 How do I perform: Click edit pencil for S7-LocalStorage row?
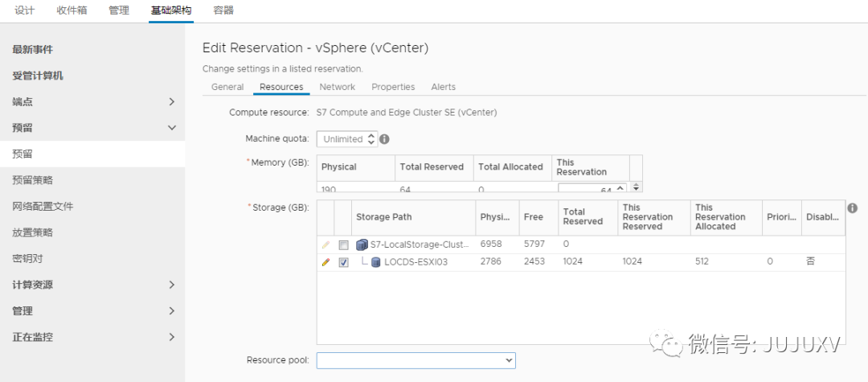pyautogui.click(x=325, y=244)
